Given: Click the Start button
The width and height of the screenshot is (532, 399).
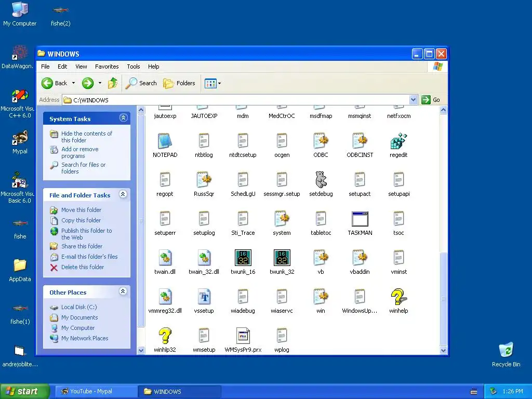Looking at the screenshot, I should pyautogui.click(x=24, y=391).
